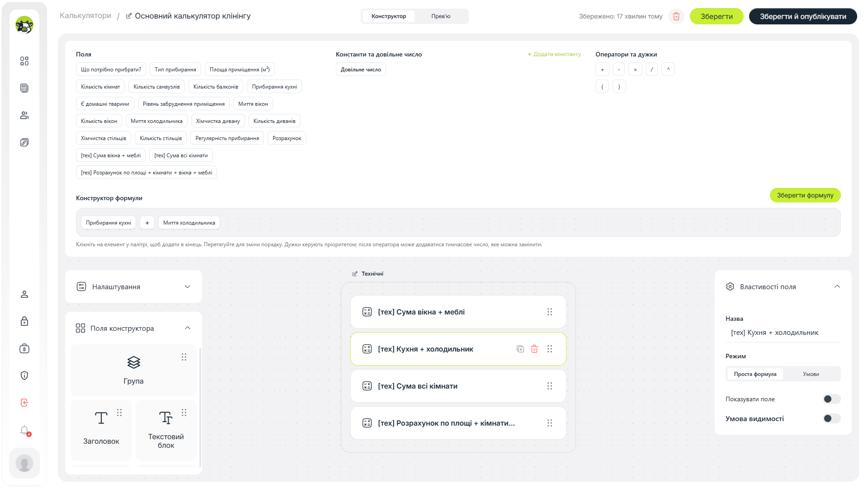Open the dashboard grid icon in sidebar
The height and width of the screenshot is (488, 868).
[24, 61]
